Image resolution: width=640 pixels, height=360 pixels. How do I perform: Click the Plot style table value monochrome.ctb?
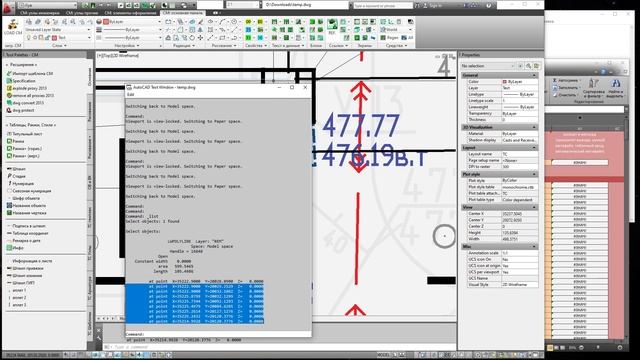pos(519,187)
